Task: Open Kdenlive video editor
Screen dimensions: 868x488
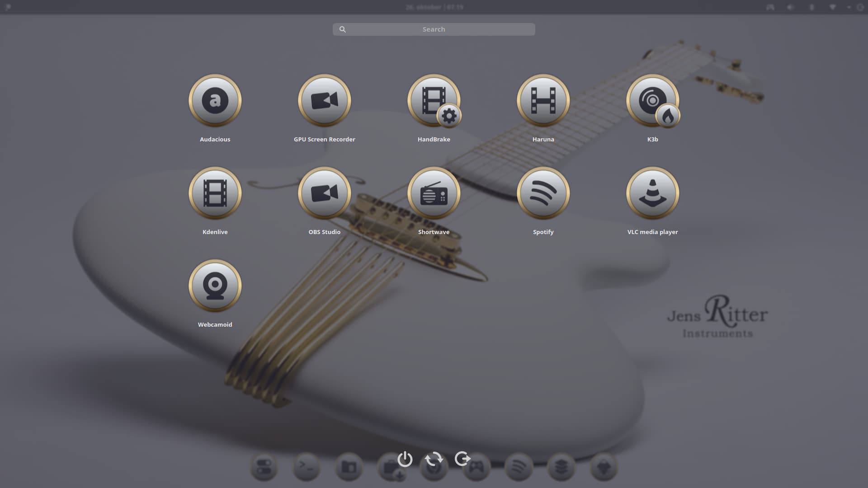Action: [x=215, y=193]
